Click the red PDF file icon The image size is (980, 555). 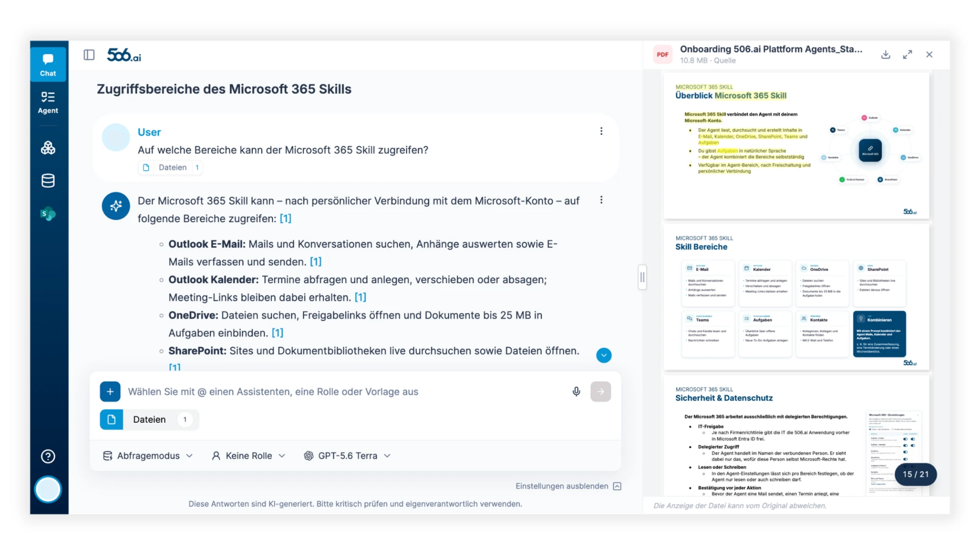coord(662,54)
